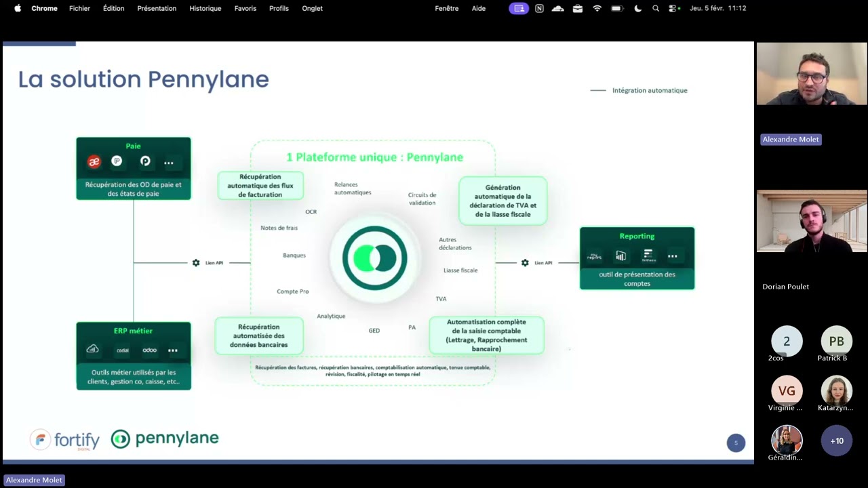The image size is (868, 488).
Task: Click Virginie's VG avatar
Action: [x=787, y=391]
